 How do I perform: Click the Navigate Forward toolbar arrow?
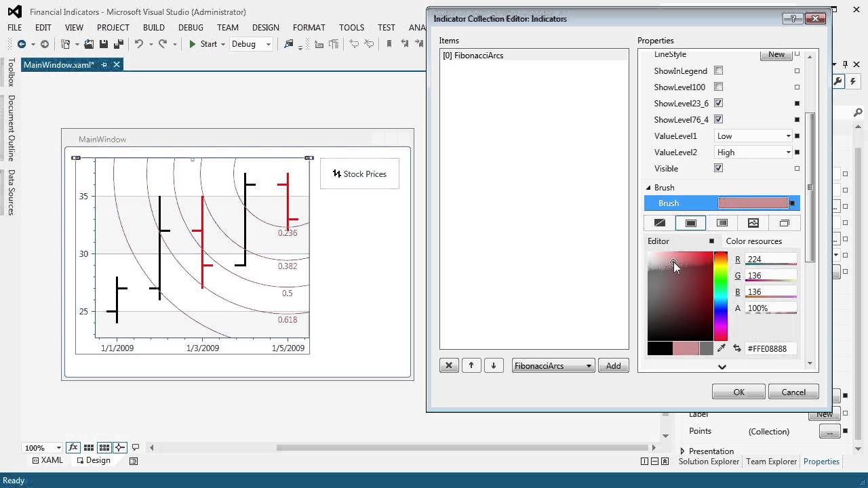(x=45, y=44)
